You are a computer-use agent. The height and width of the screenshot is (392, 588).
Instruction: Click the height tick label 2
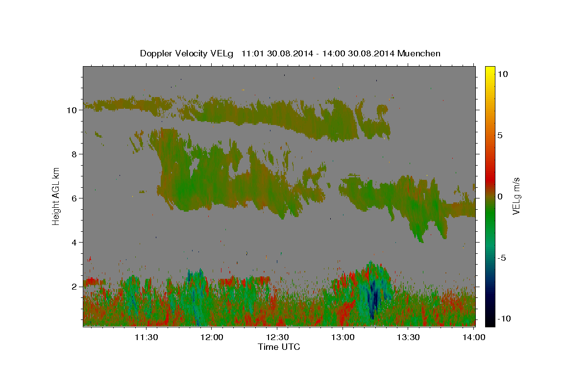74,287
